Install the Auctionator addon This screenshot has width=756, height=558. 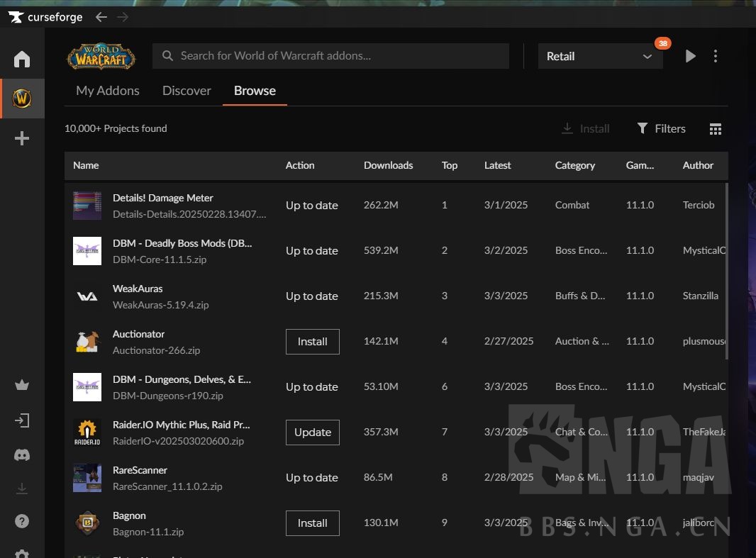(x=312, y=342)
